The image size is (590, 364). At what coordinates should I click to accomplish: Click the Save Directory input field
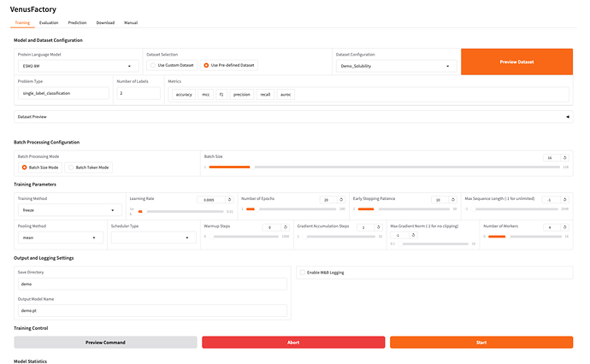tap(153, 284)
